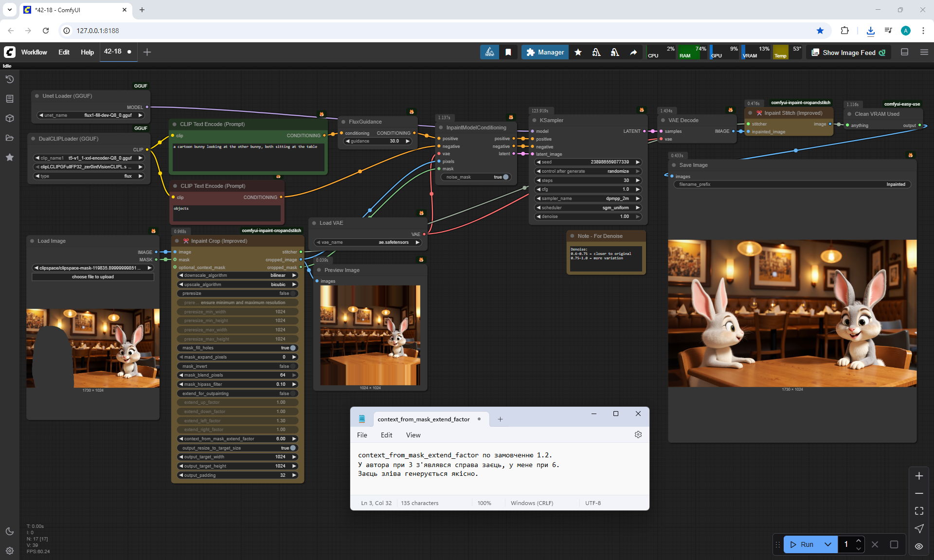Image resolution: width=934 pixels, height=560 pixels.
Task: Click the fit view icon
Action: [x=919, y=511]
